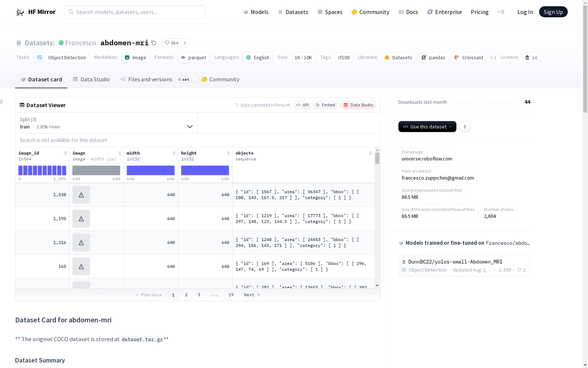Viewport: 588px width, 368px height.
Task: Open the expanded navigation menu icon
Action: (x=501, y=12)
